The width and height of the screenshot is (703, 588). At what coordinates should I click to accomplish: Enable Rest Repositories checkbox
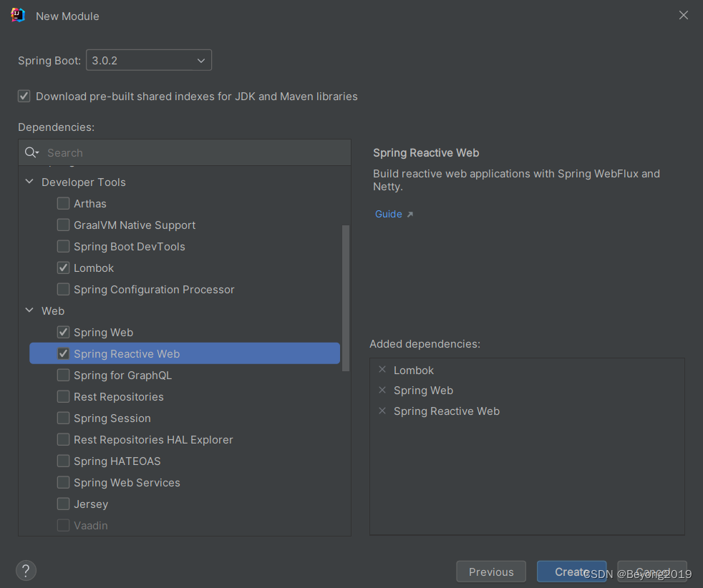click(x=63, y=396)
